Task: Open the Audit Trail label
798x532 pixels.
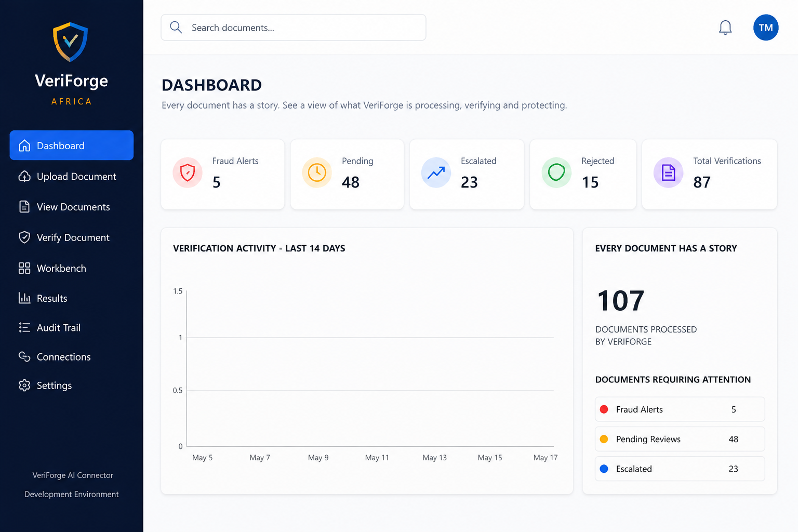Action: pos(59,328)
